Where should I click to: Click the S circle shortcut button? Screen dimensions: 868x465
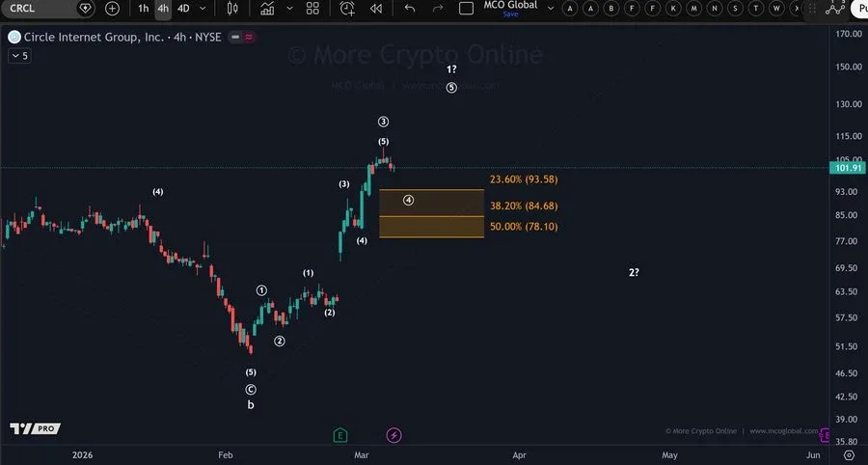click(x=735, y=9)
